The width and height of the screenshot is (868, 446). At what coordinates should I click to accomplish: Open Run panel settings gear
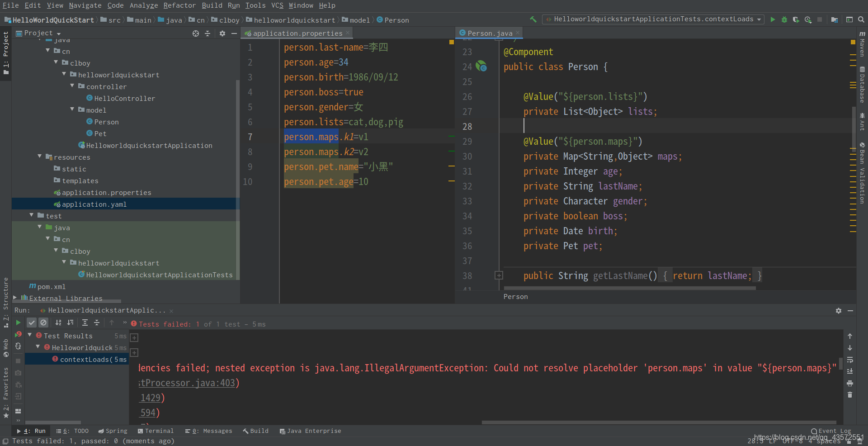coord(839,311)
